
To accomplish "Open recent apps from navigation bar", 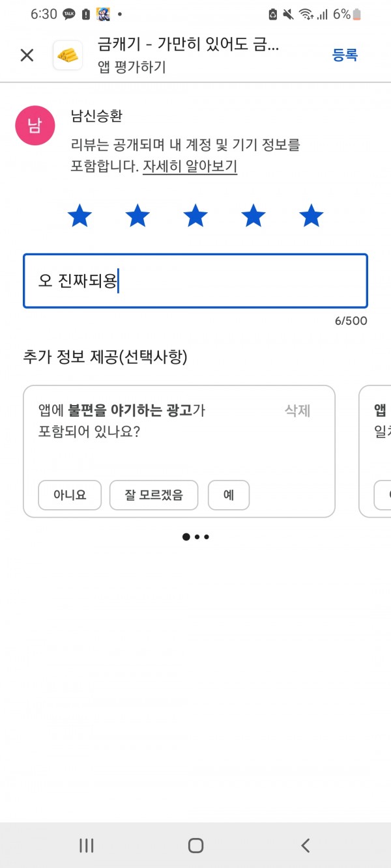I will point(86,845).
